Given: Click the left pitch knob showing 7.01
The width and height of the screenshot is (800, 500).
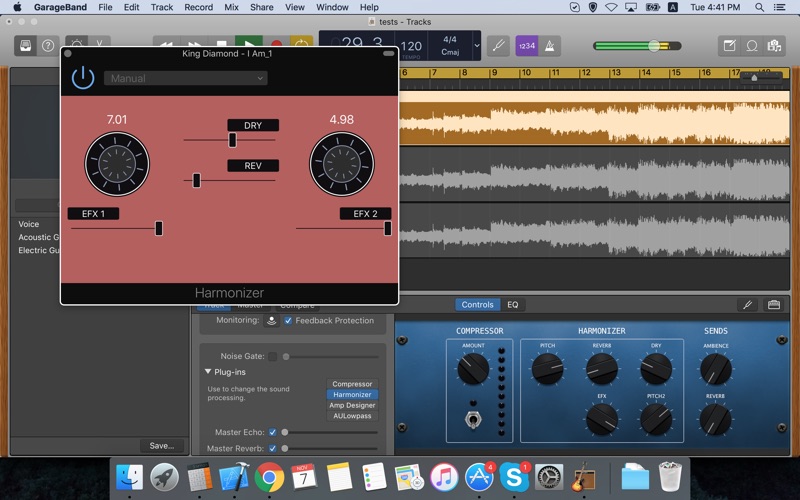Looking at the screenshot, I should [x=117, y=164].
